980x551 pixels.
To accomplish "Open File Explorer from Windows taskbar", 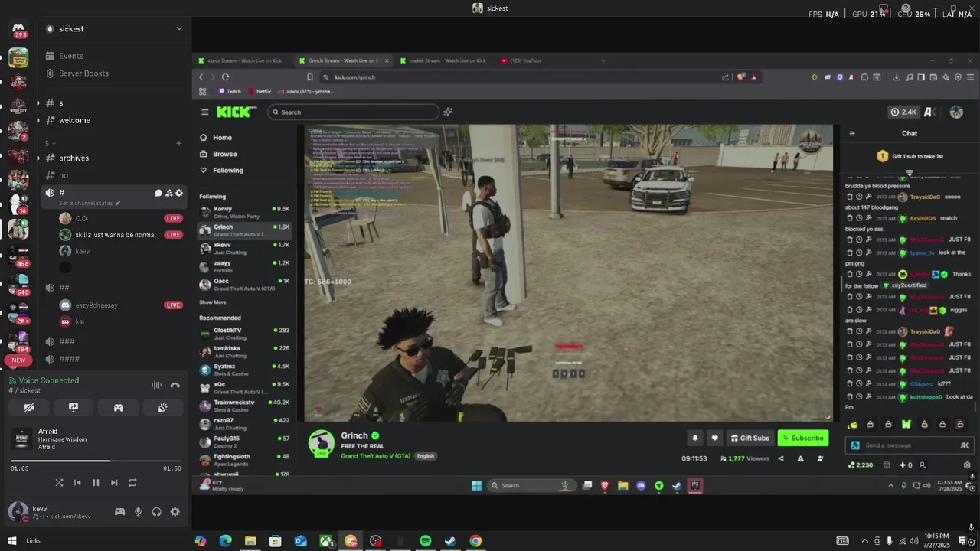I will point(250,541).
